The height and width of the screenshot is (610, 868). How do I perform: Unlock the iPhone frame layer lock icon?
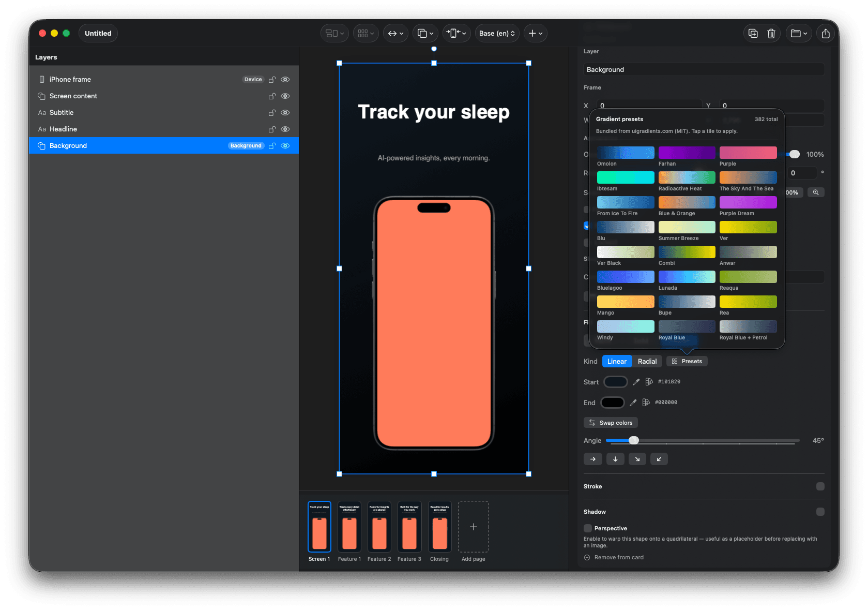tap(272, 80)
